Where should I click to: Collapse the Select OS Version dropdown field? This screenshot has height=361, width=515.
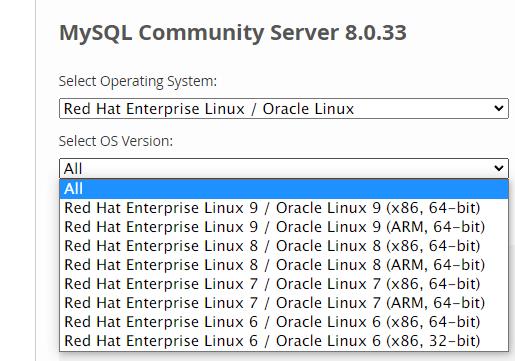point(284,168)
